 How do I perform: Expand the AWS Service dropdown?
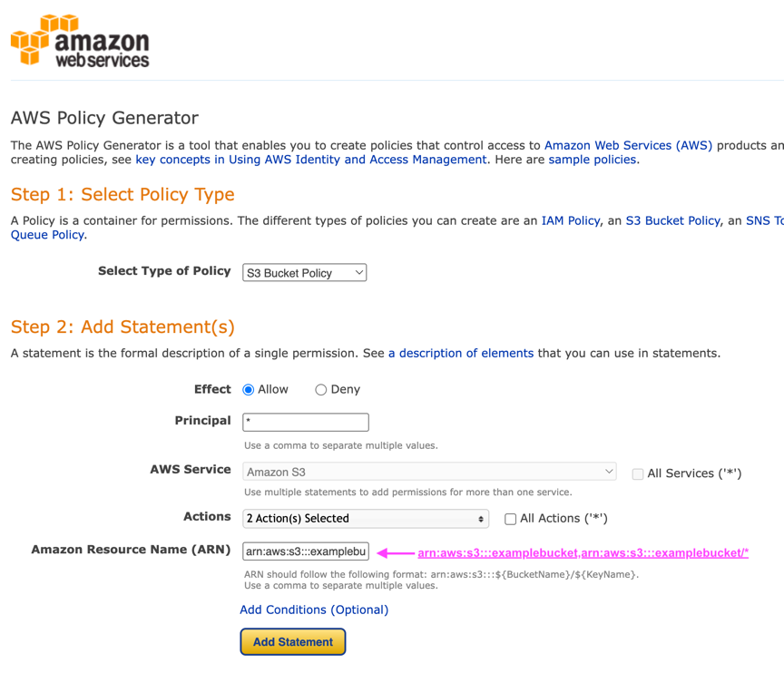(429, 473)
